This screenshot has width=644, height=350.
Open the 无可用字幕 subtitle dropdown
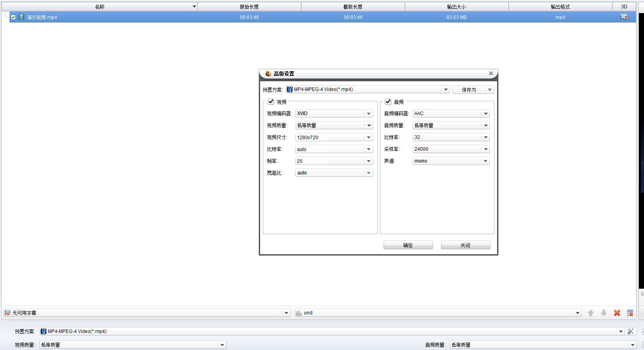pyautogui.click(x=287, y=313)
